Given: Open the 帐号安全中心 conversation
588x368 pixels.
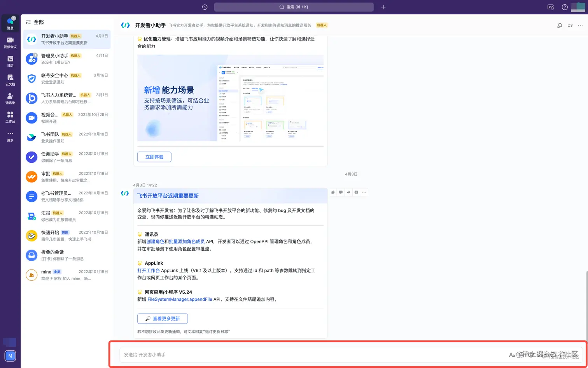Looking at the screenshot, I should pyautogui.click(x=67, y=78).
